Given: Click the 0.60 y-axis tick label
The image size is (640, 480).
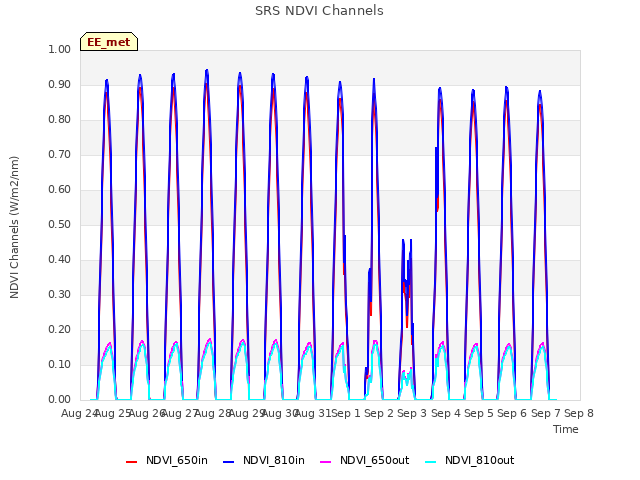Looking at the screenshot, I should [60, 189].
